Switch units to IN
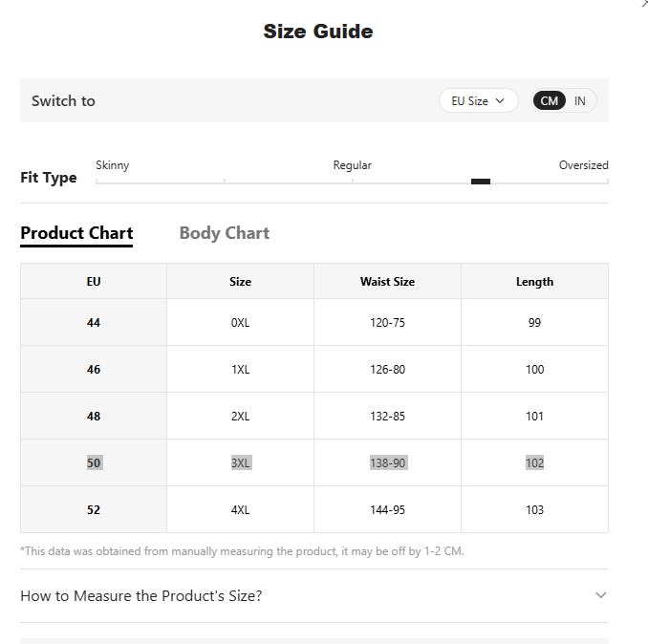The width and height of the screenshot is (648, 644). (x=580, y=100)
